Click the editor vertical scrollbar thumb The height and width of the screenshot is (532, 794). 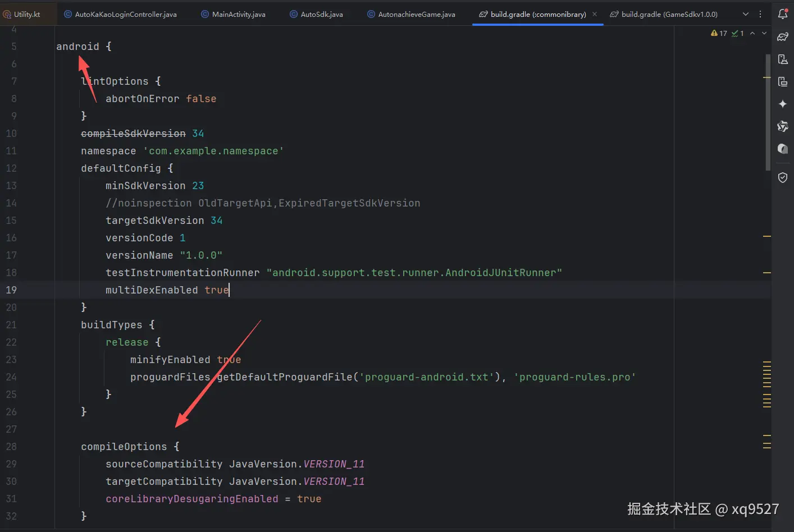coord(768,112)
